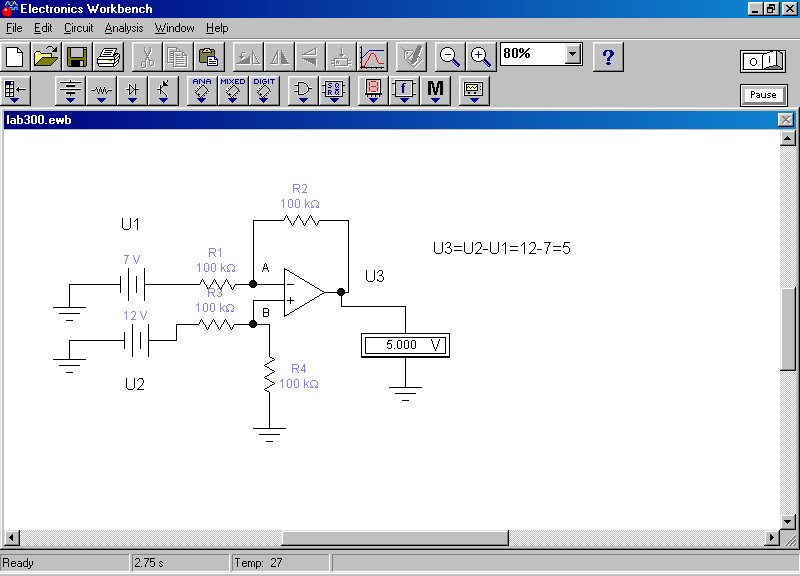800x576 pixels.
Task: Pause the simulation
Action: (763, 95)
